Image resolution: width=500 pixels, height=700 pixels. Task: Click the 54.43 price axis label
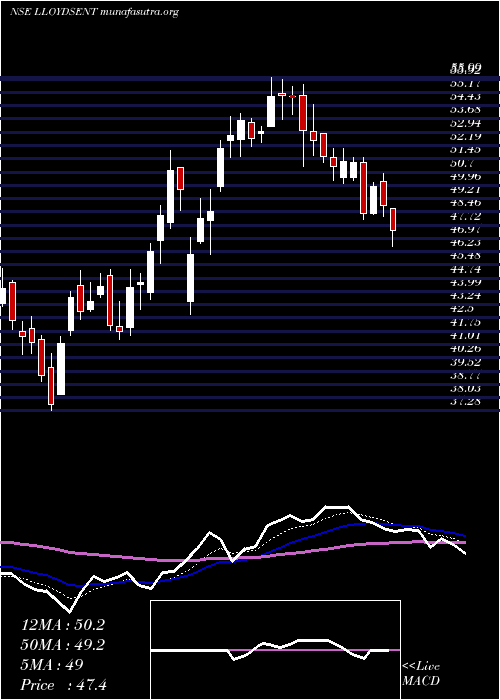click(x=465, y=96)
